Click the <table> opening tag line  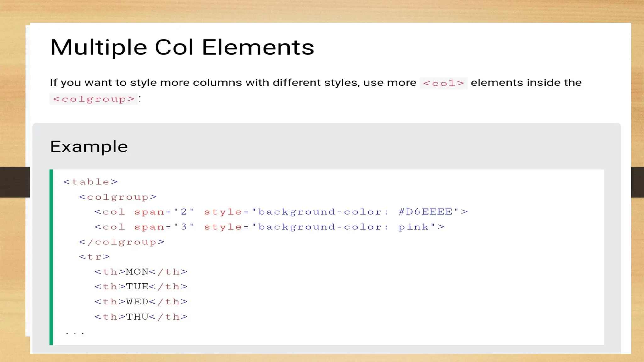[x=90, y=182]
